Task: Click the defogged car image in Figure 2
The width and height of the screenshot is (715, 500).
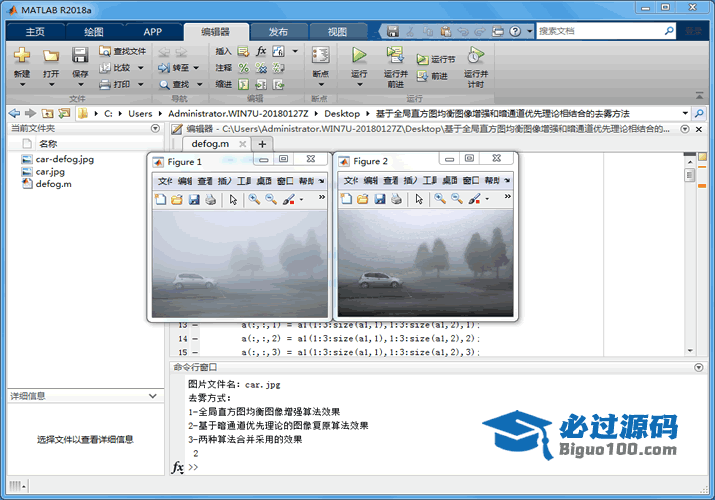Action: click(425, 263)
